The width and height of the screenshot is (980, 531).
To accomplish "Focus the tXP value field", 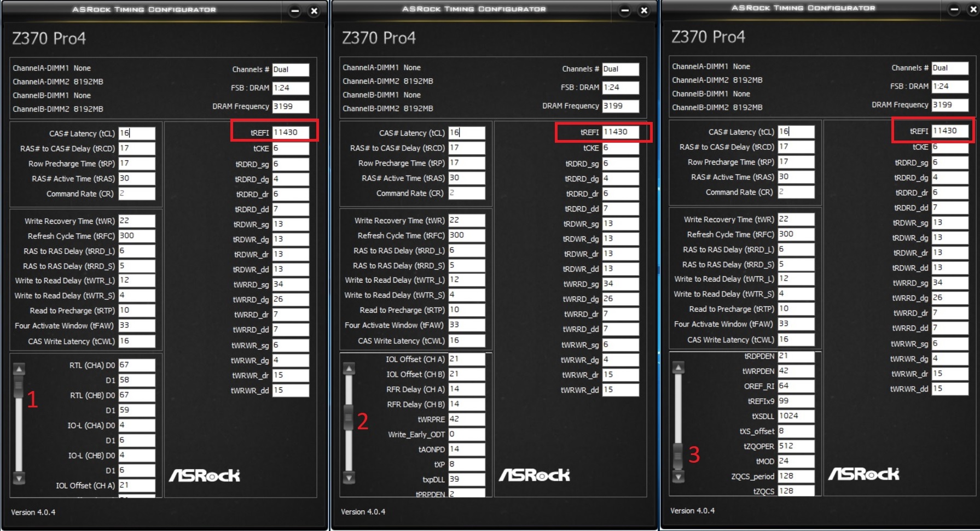I will [x=467, y=464].
